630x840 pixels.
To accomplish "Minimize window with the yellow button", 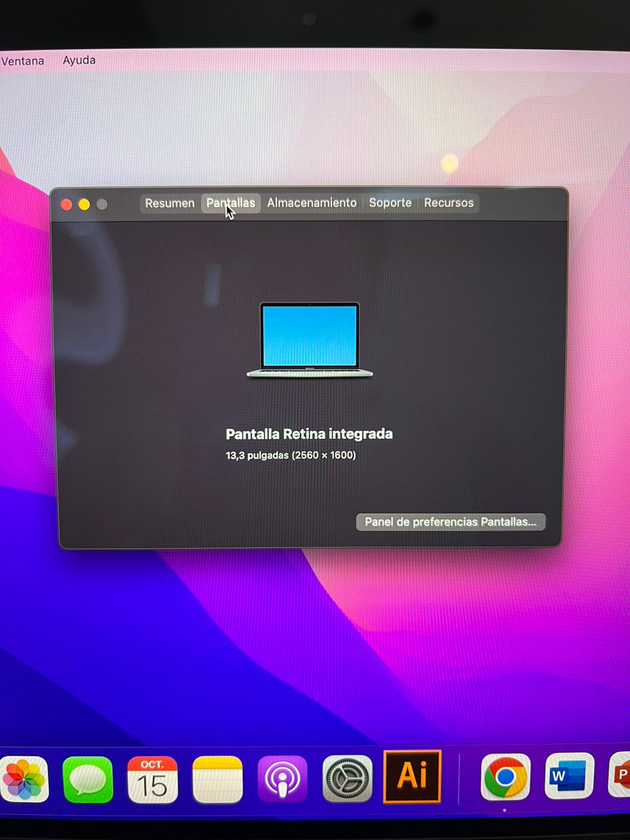I will point(84,205).
